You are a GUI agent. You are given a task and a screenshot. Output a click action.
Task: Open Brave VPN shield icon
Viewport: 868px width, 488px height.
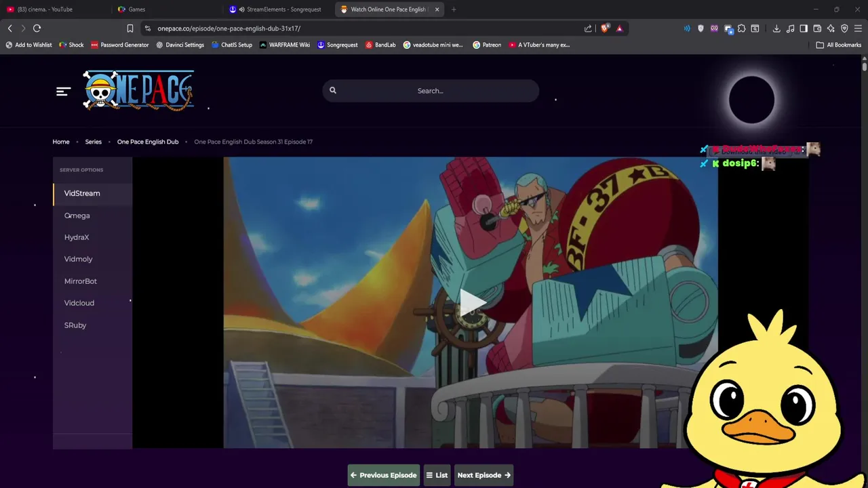pyautogui.click(x=844, y=28)
